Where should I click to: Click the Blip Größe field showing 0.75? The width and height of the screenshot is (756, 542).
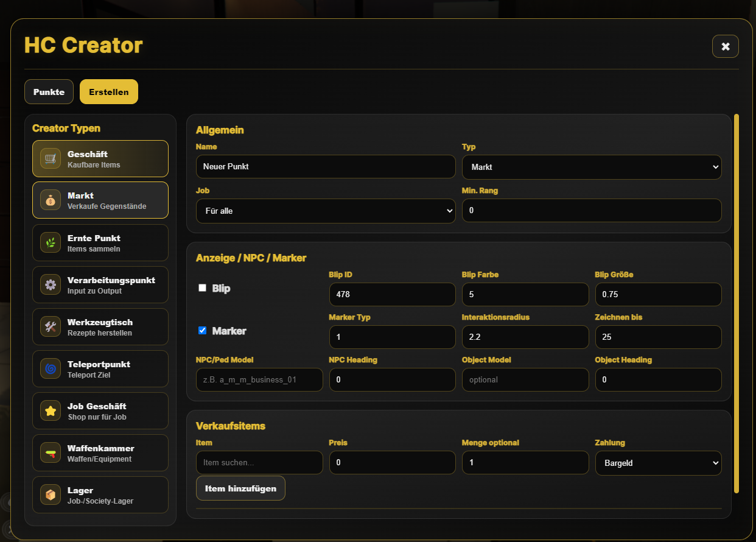[x=659, y=295]
